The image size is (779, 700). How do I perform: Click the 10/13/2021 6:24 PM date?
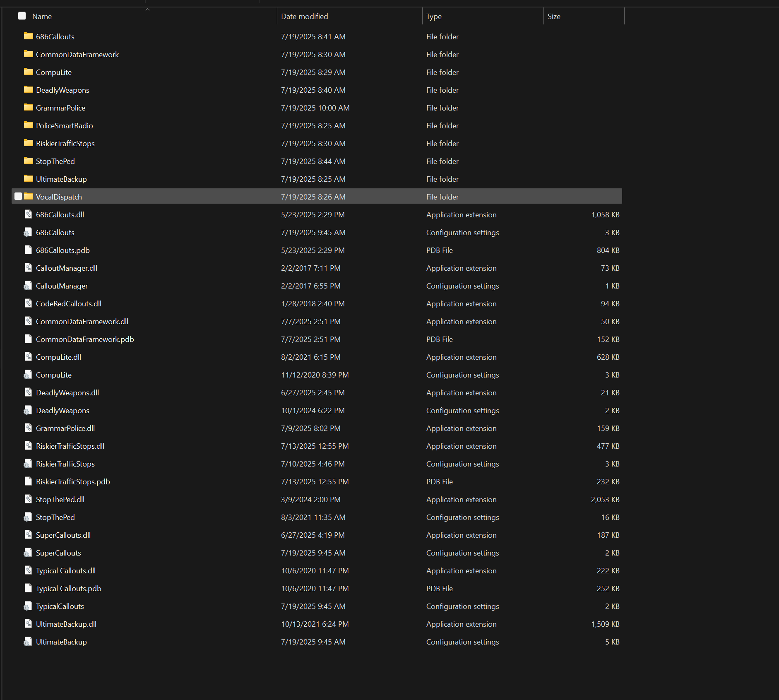[x=315, y=624]
